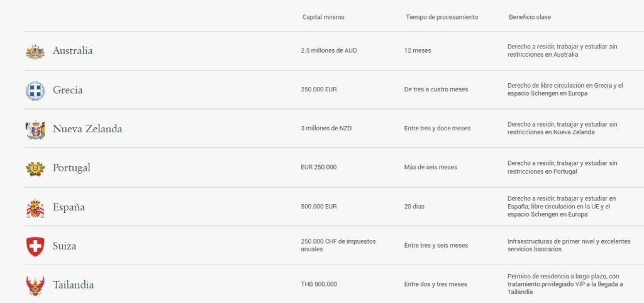
Task: Click the Capital mínimo column header
Action: coord(323,17)
